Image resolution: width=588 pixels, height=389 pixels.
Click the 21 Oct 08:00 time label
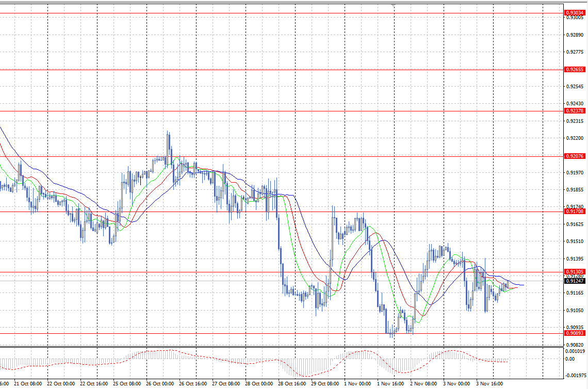point(28,384)
